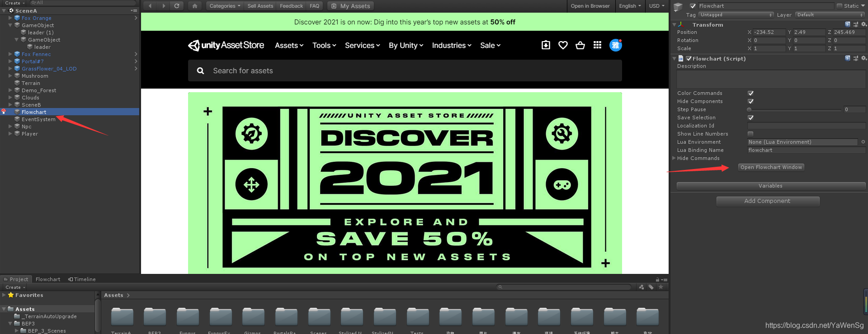Expand the Assets menu in Asset Store
The image size is (868, 334).
tap(289, 45)
